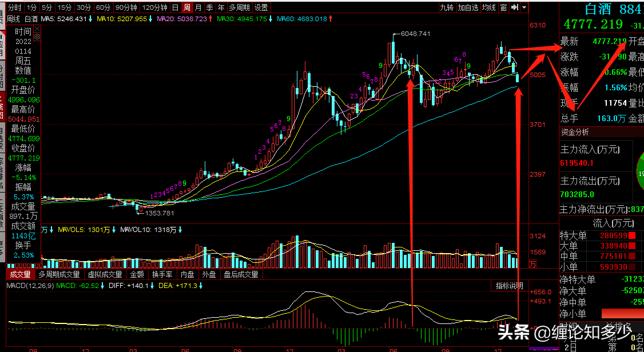The height and width of the screenshot is (352, 644).
Task: Open 多周期 multi-period view
Action: point(240,7)
